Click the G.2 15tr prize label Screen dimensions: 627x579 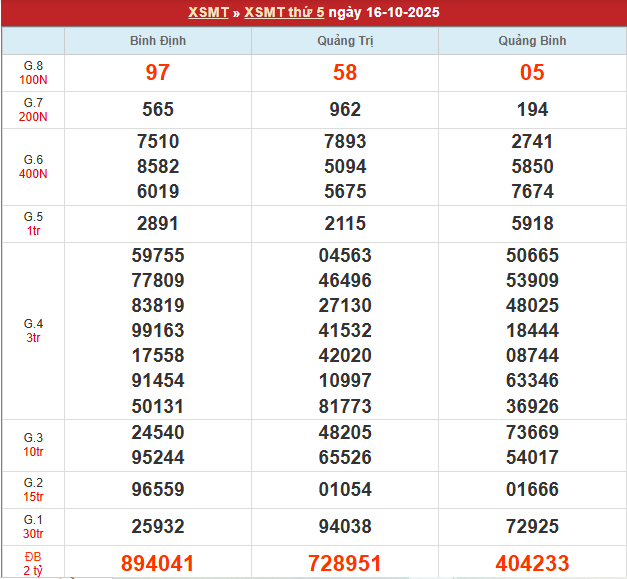tap(33, 490)
